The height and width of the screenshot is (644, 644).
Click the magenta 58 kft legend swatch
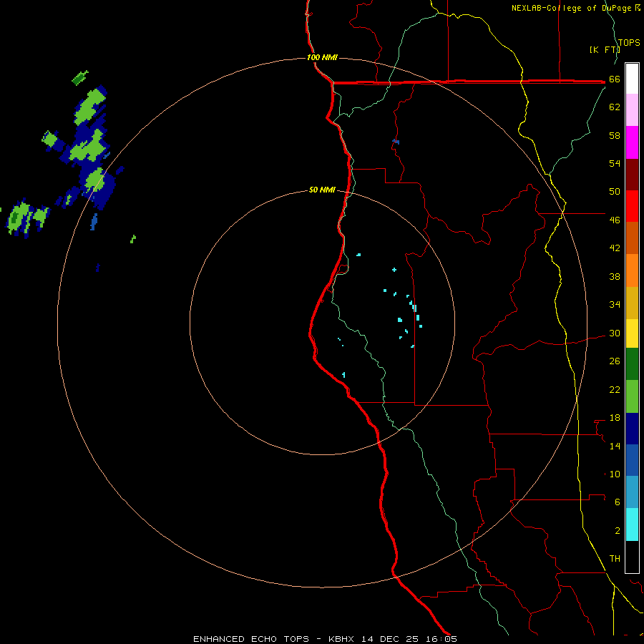(x=632, y=142)
